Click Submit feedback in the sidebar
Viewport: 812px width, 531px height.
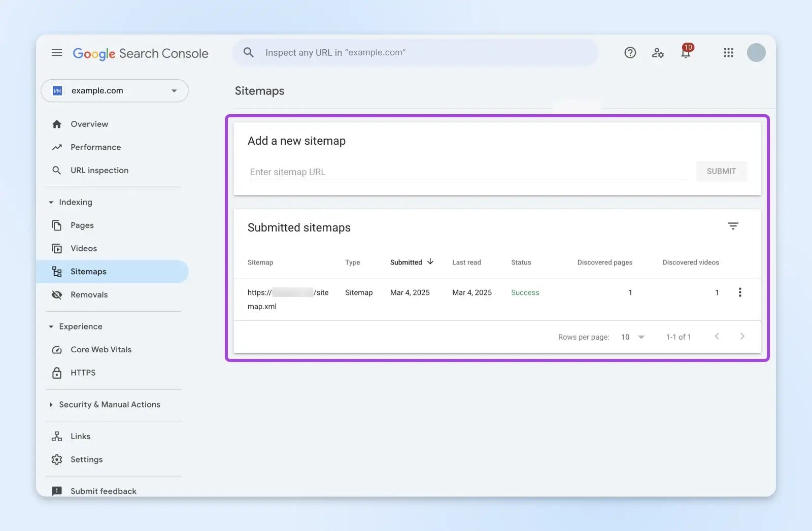(103, 491)
